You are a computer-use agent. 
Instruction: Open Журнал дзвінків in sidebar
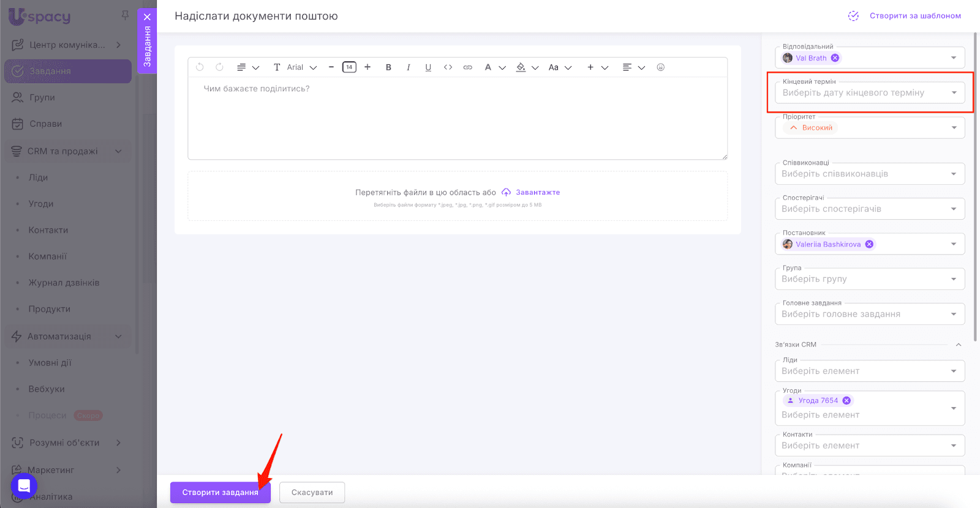pos(64,283)
